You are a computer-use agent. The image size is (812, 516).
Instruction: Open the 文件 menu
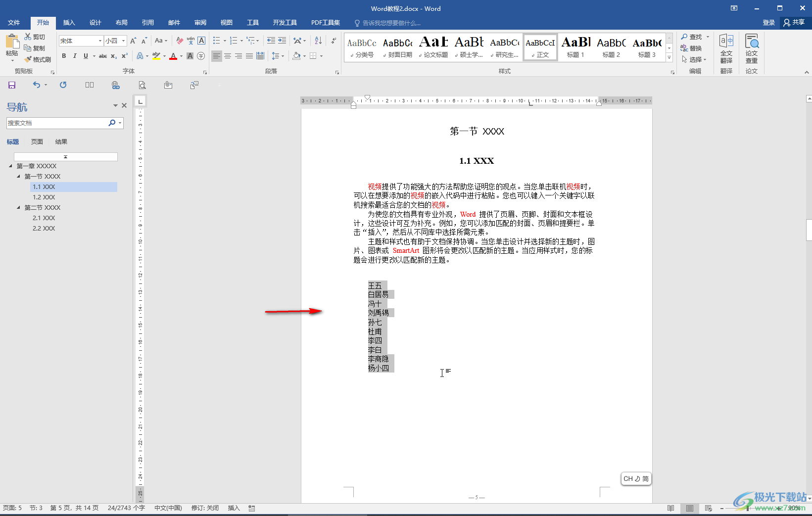pyautogui.click(x=14, y=23)
